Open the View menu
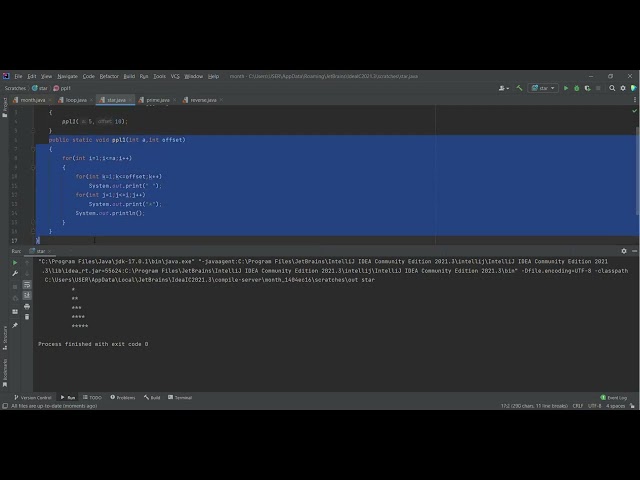Image resolution: width=640 pixels, height=480 pixels. [x=47, y=76]
